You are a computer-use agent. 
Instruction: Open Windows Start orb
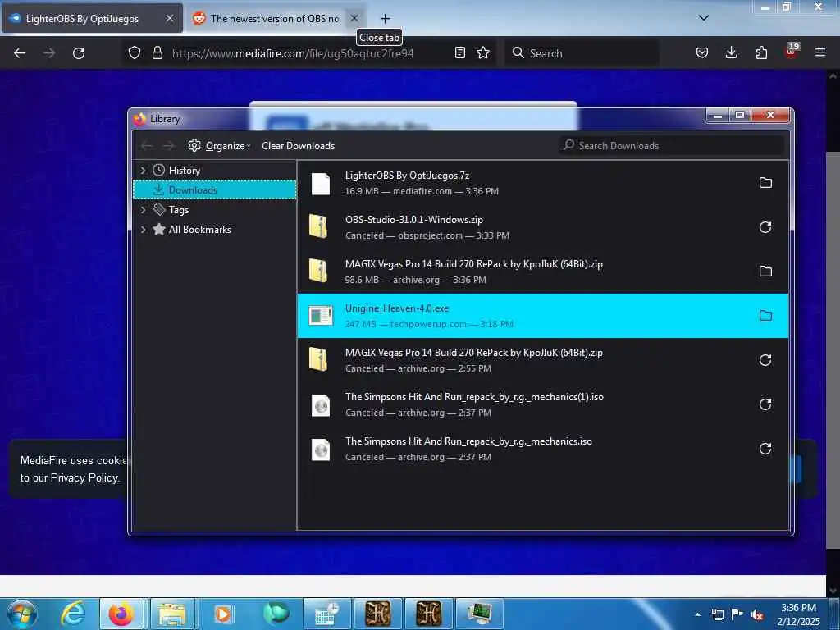22,614
